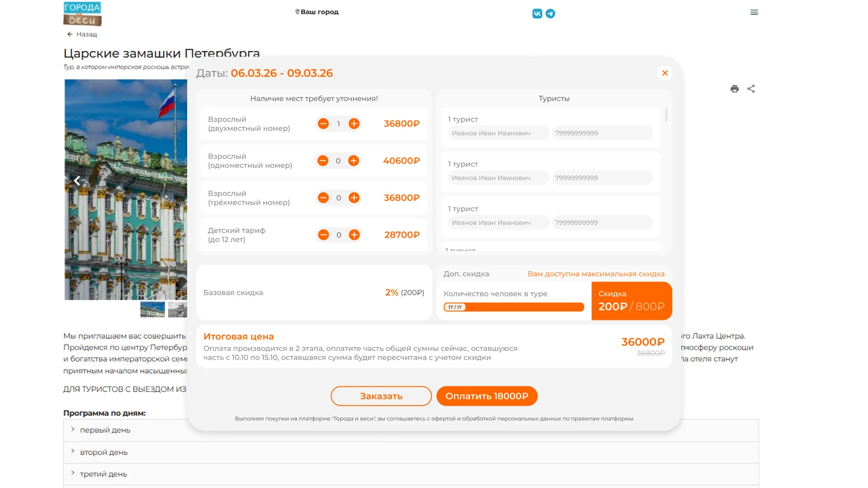Expand the второй день section
This screenshot has width=868, height=488.
(411, 452)
